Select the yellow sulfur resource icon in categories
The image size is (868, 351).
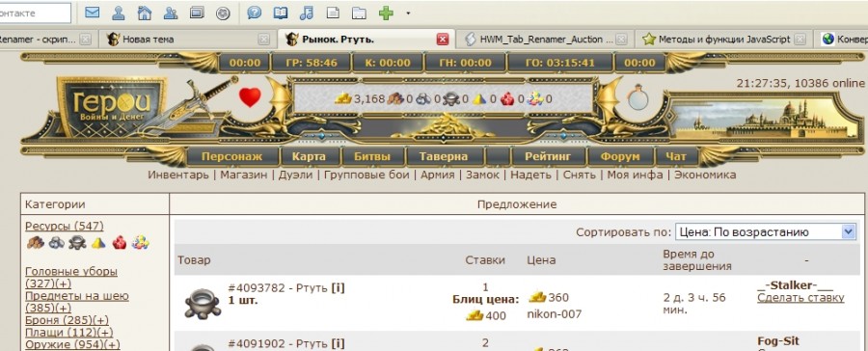pos(98,243)
